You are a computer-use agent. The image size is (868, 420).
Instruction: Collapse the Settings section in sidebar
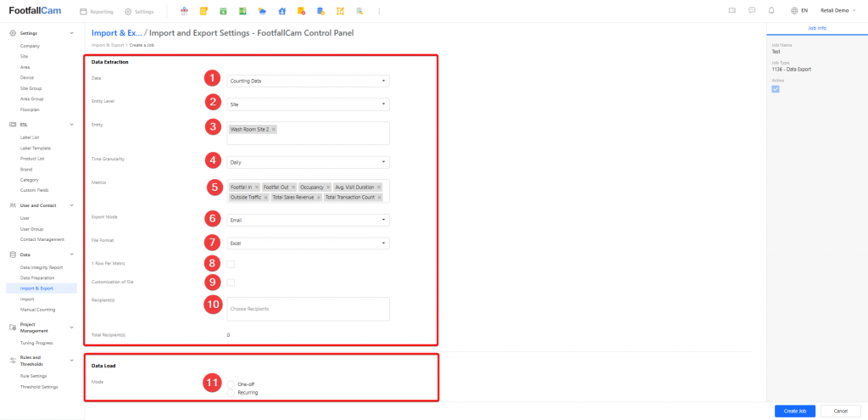tap(71, 33)
